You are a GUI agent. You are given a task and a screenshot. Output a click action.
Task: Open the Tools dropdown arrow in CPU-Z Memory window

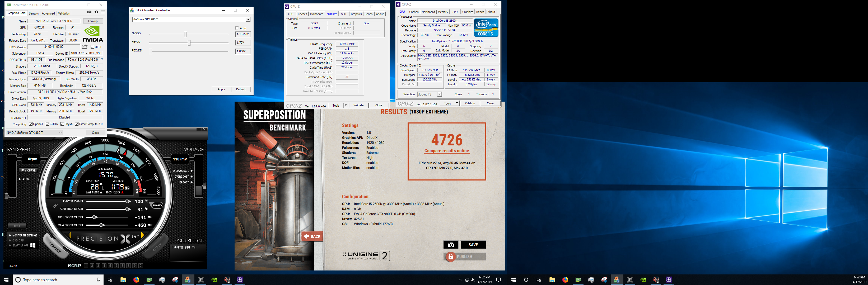(346, 105)
